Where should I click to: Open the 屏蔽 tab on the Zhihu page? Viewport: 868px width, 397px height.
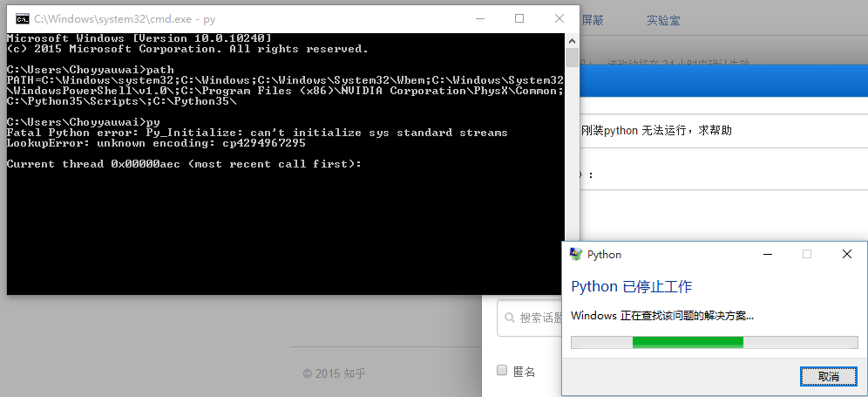(x=593, y=21)
